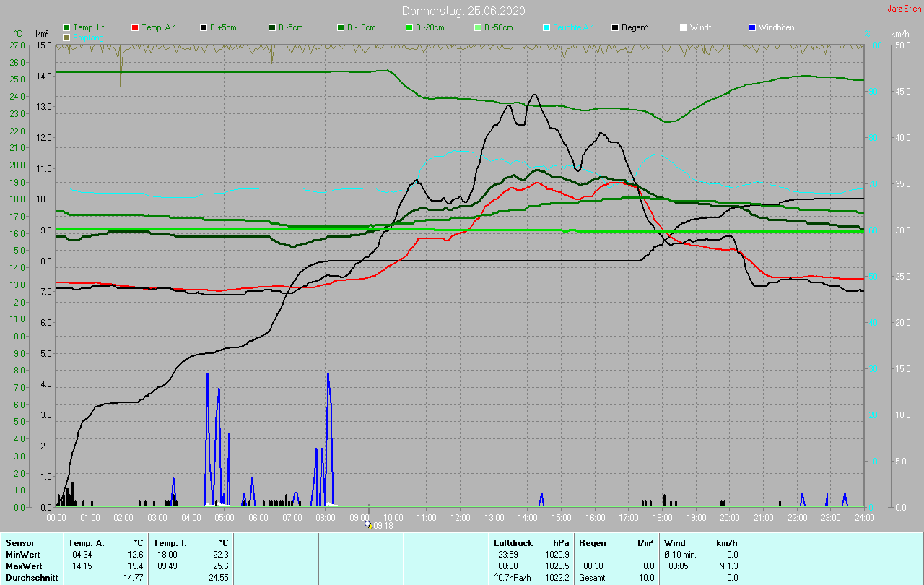The height and width of the screenshot is (585, 924).
Task: Click the cyan humidity legend swatch
Action: coord(546,27)
